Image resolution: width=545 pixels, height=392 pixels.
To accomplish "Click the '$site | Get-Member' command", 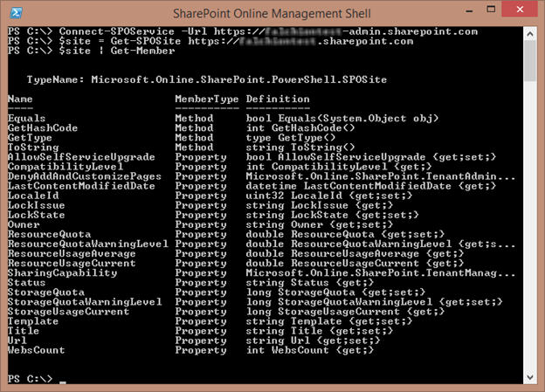I will coord(117,52).
